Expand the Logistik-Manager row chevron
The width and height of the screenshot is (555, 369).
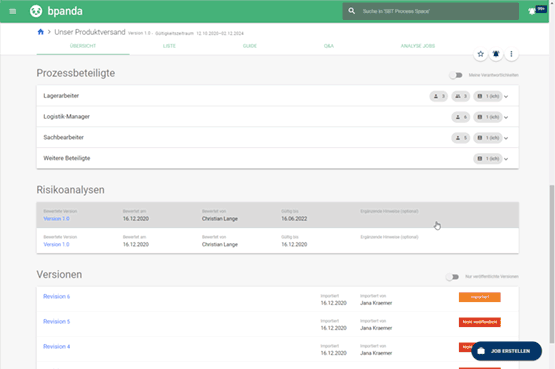(x=506, y=117)
